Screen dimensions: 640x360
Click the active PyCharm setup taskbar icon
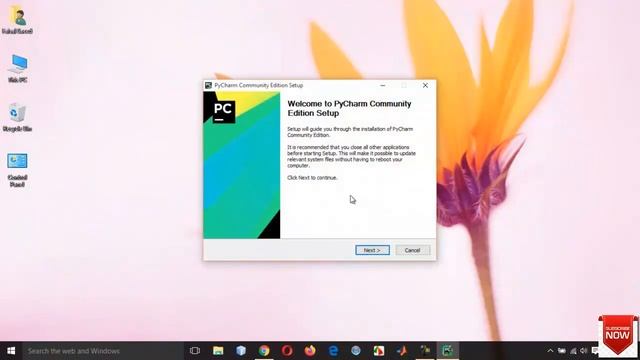(x=448, y=351)
